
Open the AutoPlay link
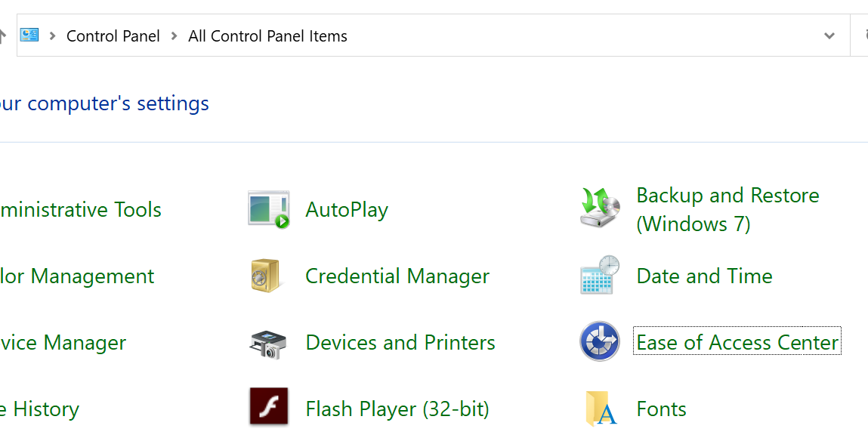347,210
